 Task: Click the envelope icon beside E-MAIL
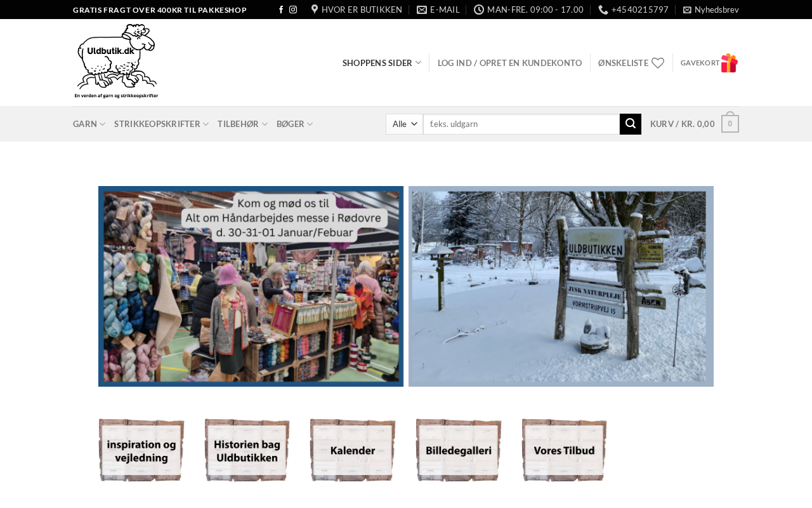click(422, 10)
